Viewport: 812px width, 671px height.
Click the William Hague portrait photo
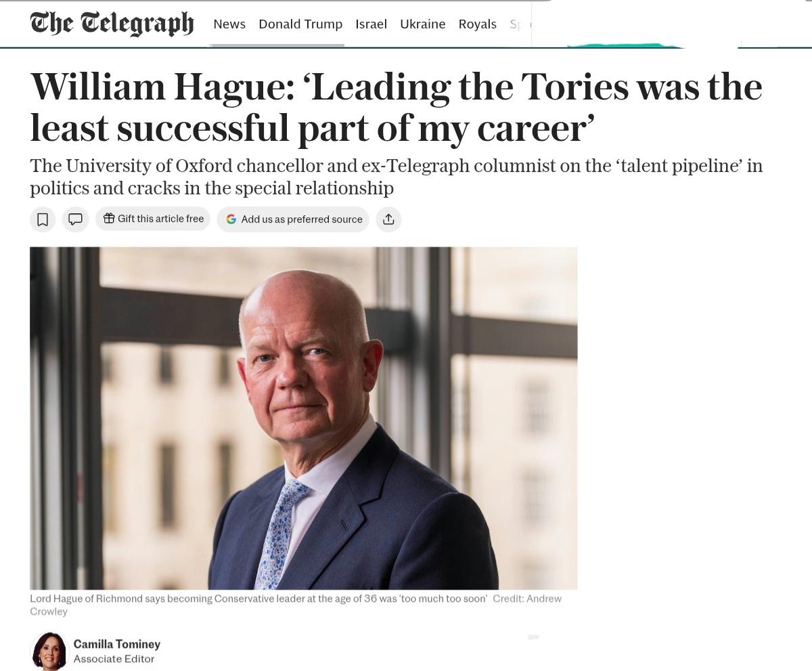point(303,418)
